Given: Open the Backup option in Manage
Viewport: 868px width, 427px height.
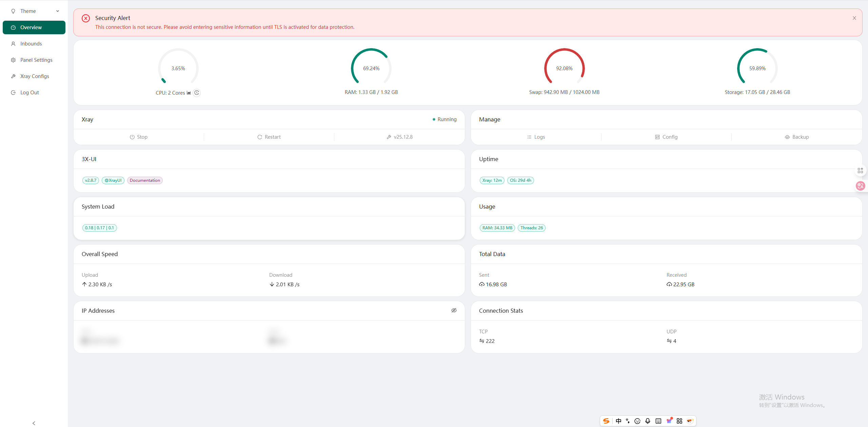Looking at the screenshot, I should [797, 137].
